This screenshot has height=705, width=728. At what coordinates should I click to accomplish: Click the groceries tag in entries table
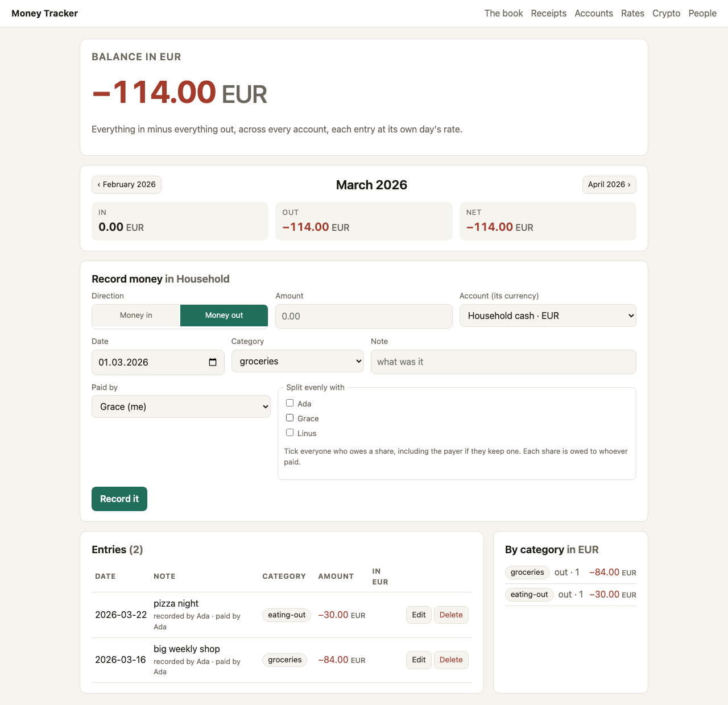[284, 660]
